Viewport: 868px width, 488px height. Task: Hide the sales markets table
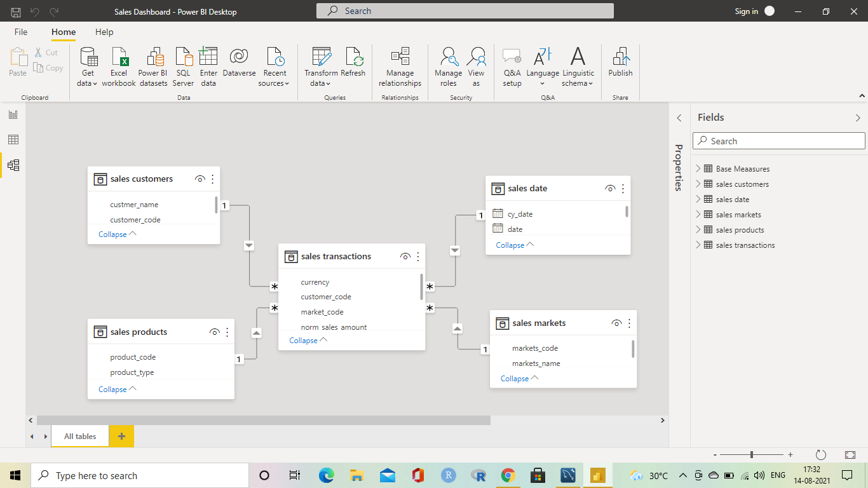616,323
